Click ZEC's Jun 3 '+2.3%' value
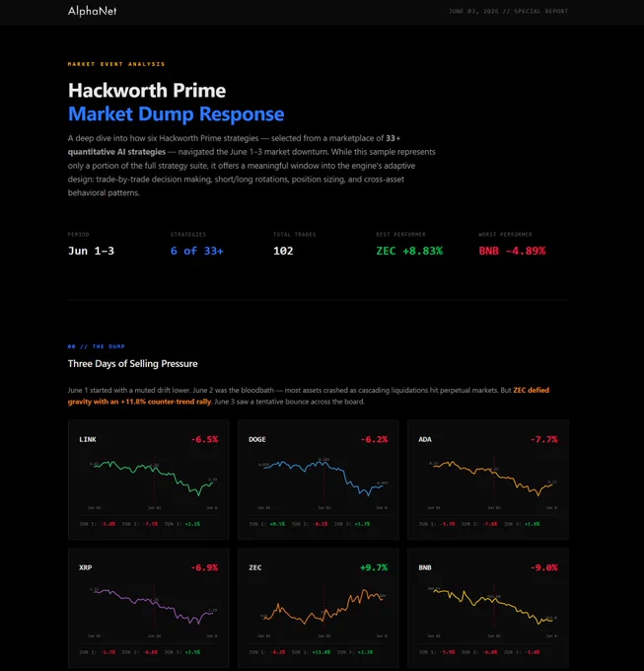The width and height of the screenshot is (644, 671). 365,652
